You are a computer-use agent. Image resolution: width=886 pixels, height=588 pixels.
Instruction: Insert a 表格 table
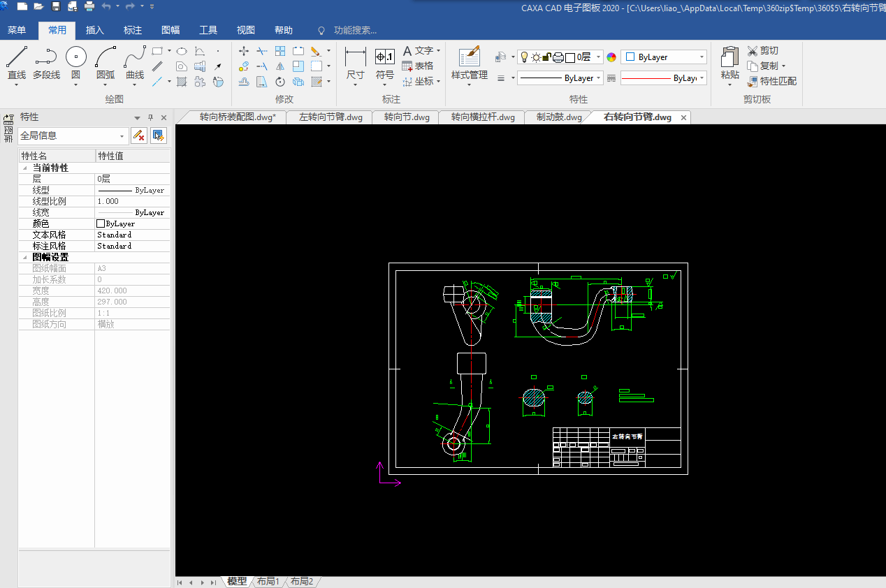(418, 66)
